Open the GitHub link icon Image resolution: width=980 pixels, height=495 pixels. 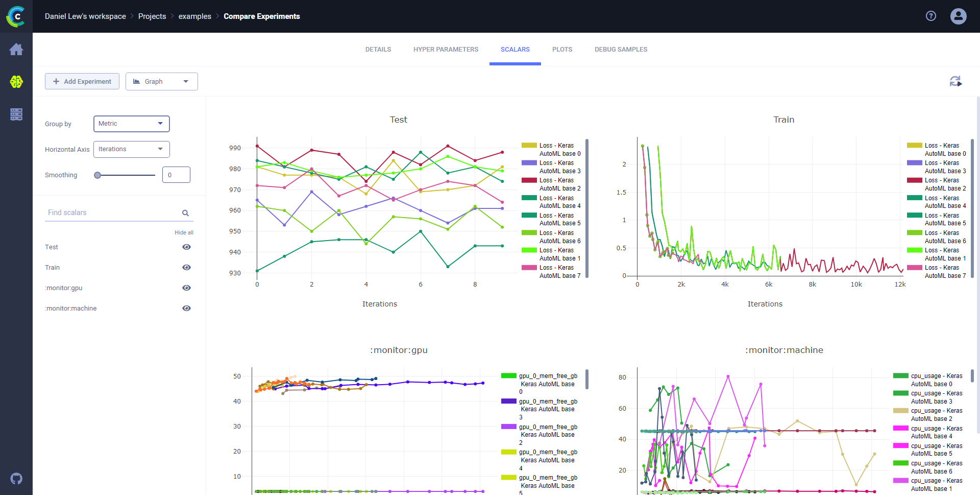(16, 479)
